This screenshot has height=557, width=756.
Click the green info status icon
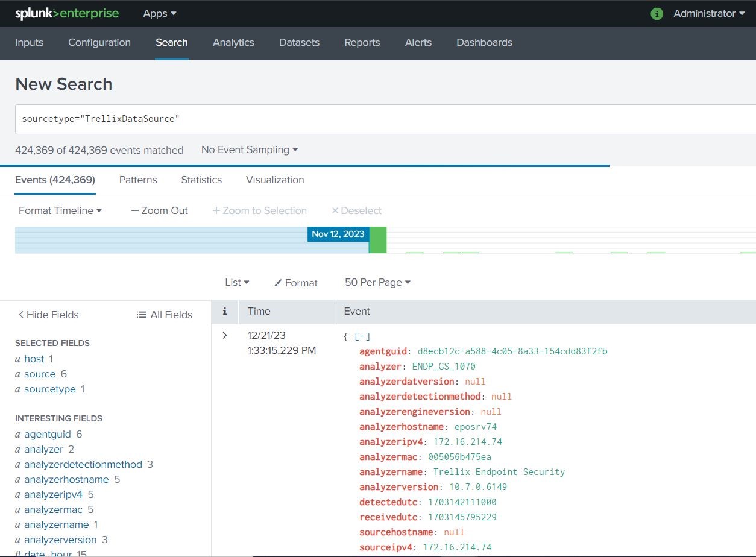coord(657,14)
